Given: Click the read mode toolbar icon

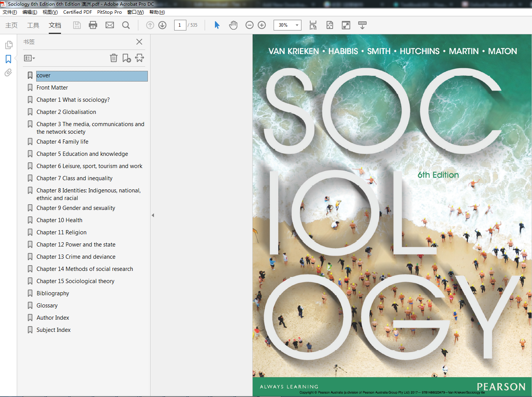Looking at the screenshot, I should click(x=362, y=25).
